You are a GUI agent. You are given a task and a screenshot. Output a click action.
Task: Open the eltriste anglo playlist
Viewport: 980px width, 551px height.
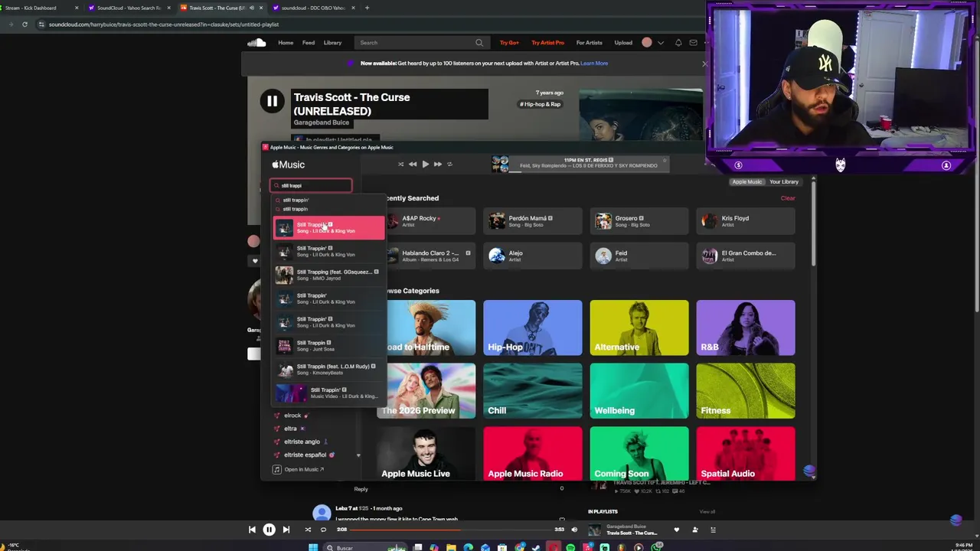(x=302, y=442)
